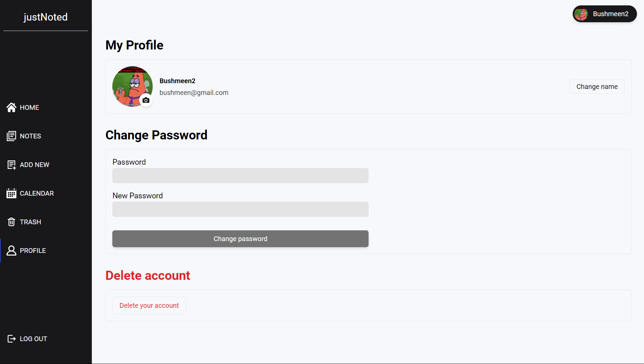
Task: Click the Change name button
Action: point(597,87)
